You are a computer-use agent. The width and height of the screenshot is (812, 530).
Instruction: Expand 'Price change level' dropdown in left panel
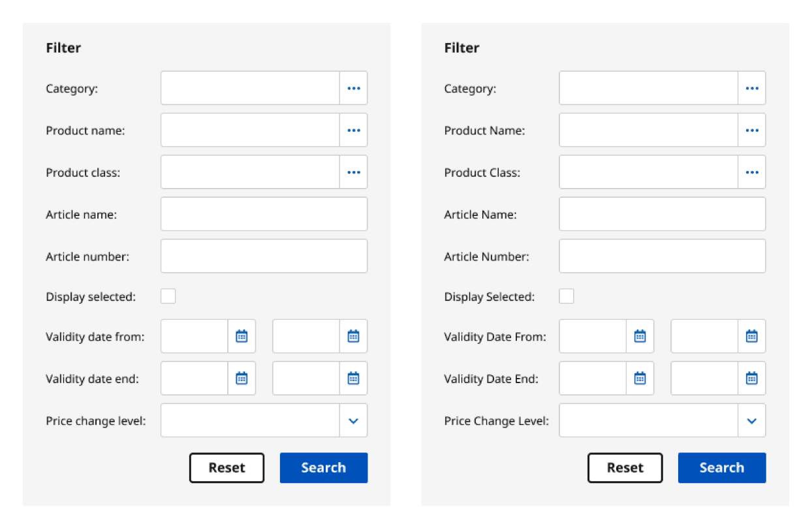pos(353,421)
